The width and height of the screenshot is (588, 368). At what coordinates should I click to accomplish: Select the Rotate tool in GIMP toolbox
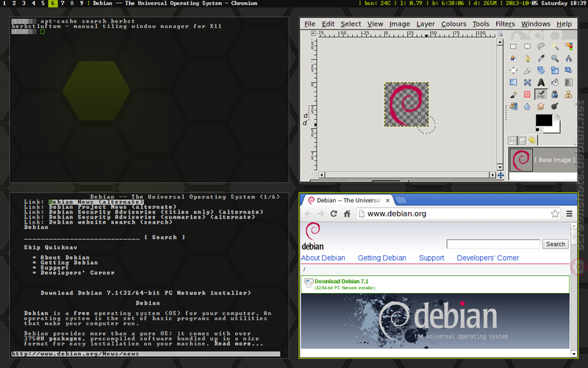(x=541, y=70)
